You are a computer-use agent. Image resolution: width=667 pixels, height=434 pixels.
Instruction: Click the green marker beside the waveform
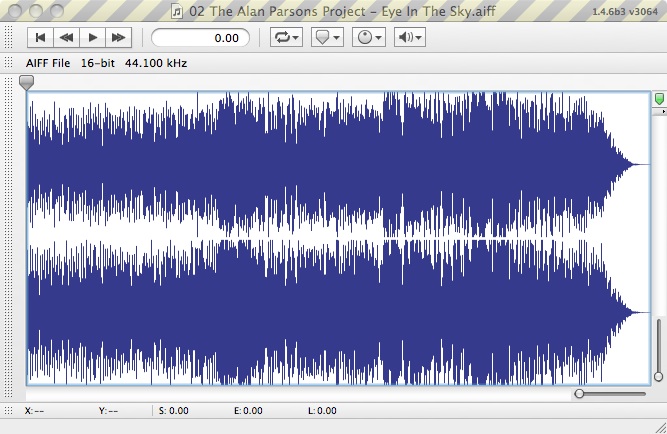point(659,99)
